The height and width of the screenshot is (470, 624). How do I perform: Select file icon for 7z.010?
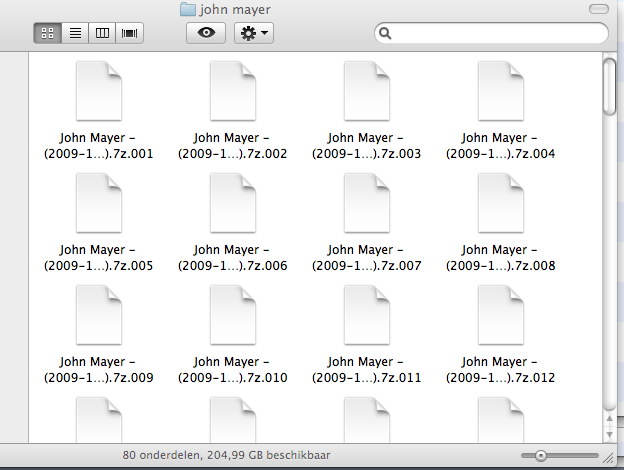click(233, 314)
